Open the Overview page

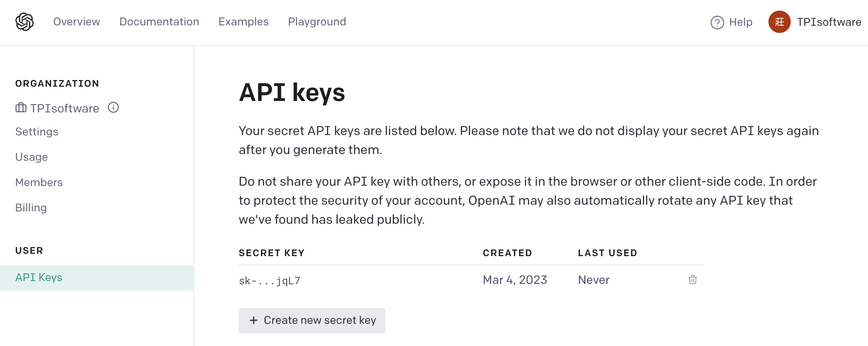click(x=76, y=22)
